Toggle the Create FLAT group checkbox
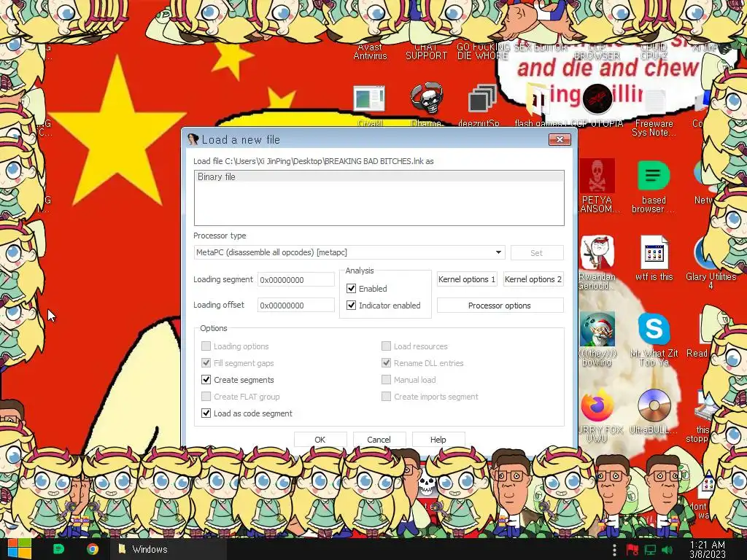Image resolution: width=747 pixels, height=560 pixels. tap(206, 396)
